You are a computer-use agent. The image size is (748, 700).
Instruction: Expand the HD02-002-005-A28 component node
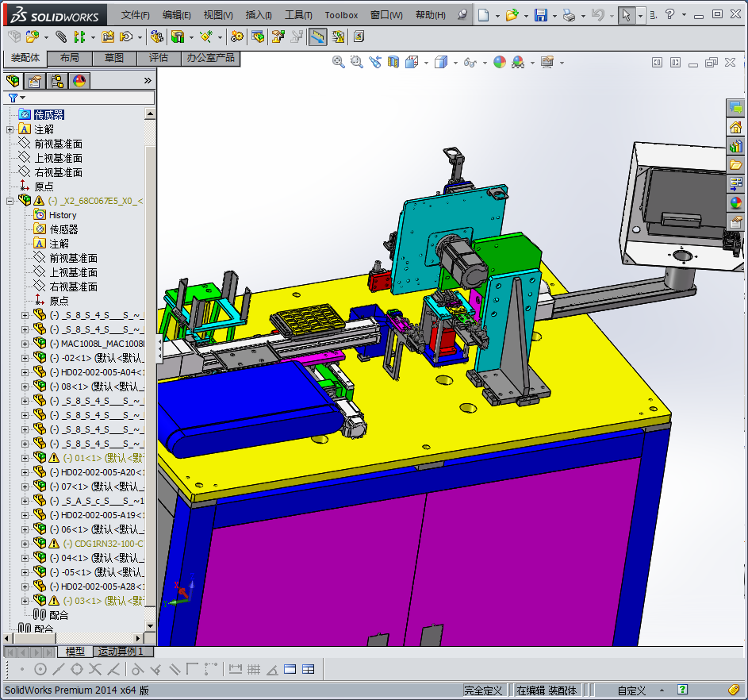click(x=25, y=587)
